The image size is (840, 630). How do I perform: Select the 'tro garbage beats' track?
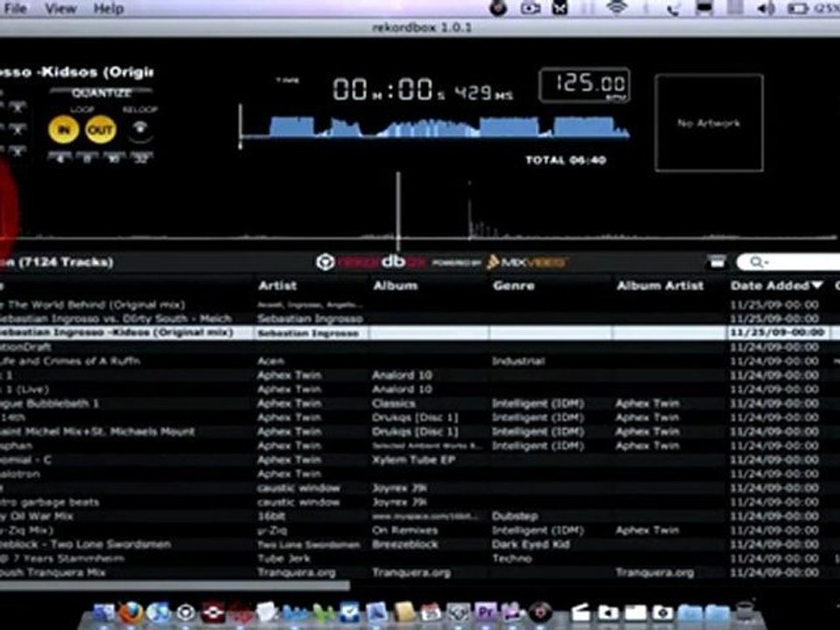pos(49,502)
